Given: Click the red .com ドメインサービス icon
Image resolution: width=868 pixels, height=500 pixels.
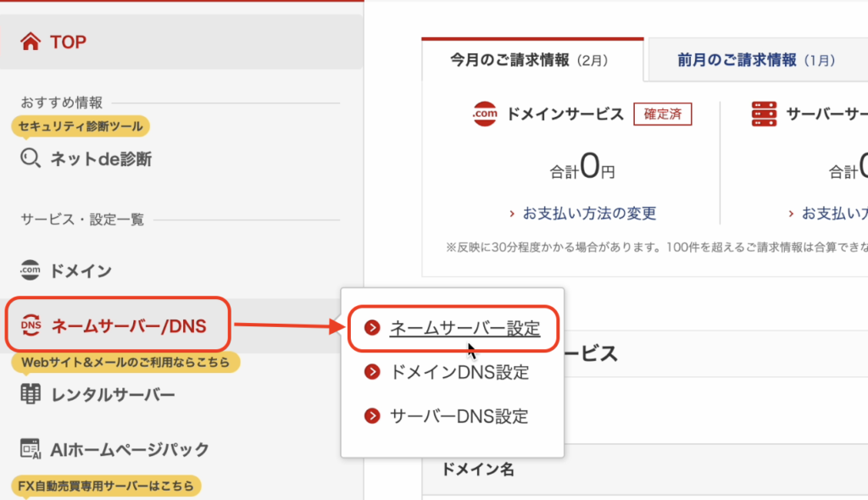Looking at the screenshot, I should pyautogui.click(x=484, y=114).
